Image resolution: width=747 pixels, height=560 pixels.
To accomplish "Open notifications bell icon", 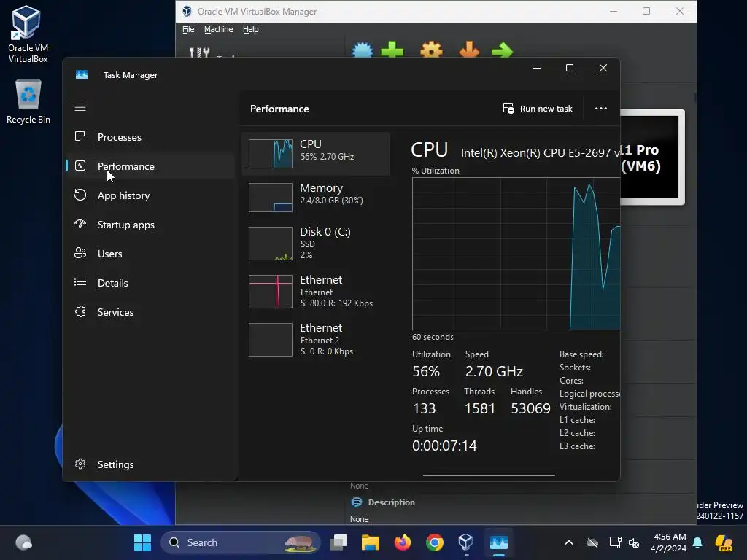I will click(697, 542).
